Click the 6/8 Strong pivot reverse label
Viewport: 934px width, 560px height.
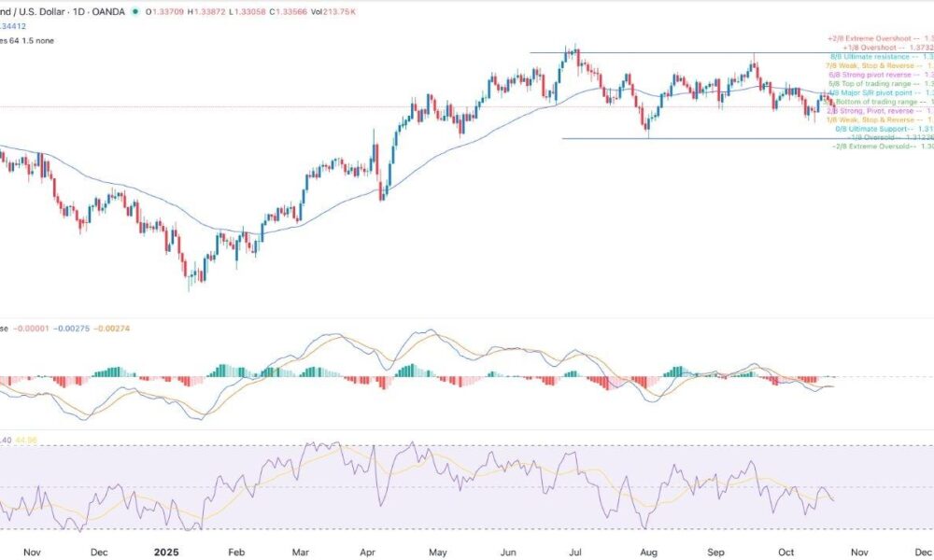coord(878,75)
